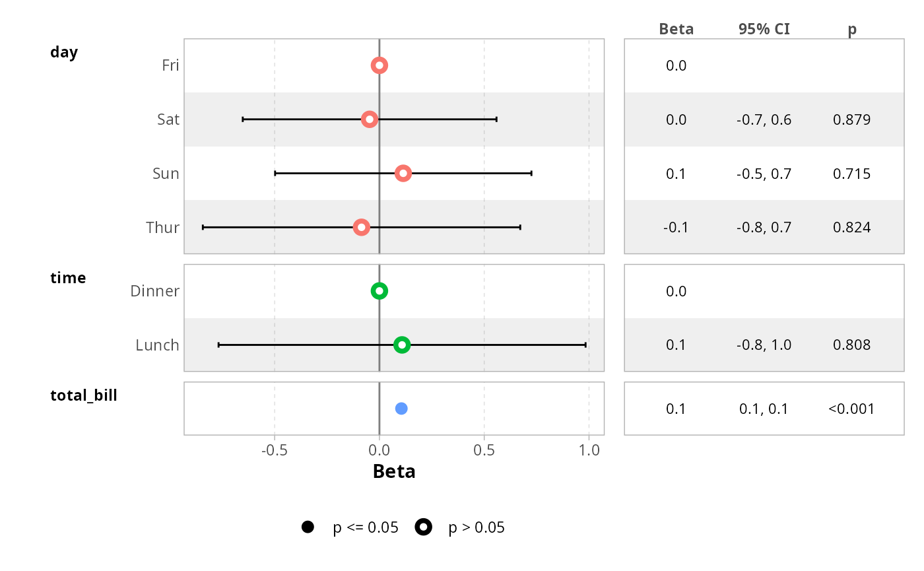Select the Sun coefficient point marker
924x571 pixels.
click(403, 174)
